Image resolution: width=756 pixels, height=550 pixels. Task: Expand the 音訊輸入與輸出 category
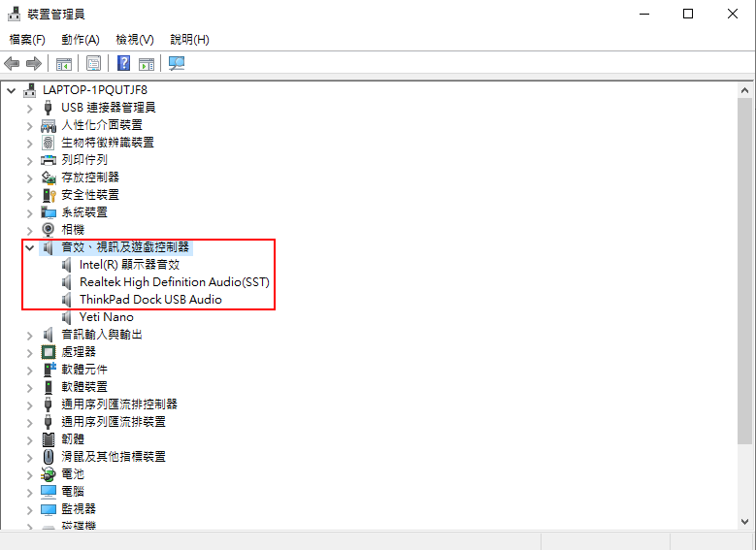[x=29, y=335]
